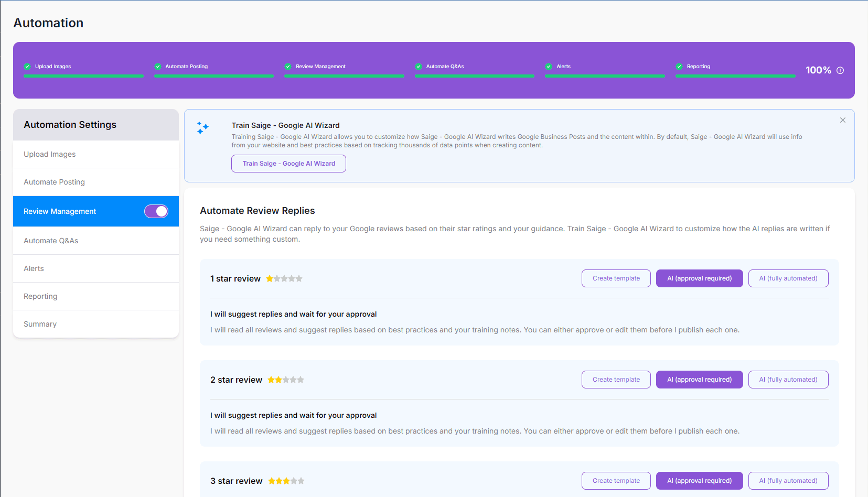Click the '2 star review' label
This screenshot has width=868, height=497.
pyautogui.click(x=237, y=380)
